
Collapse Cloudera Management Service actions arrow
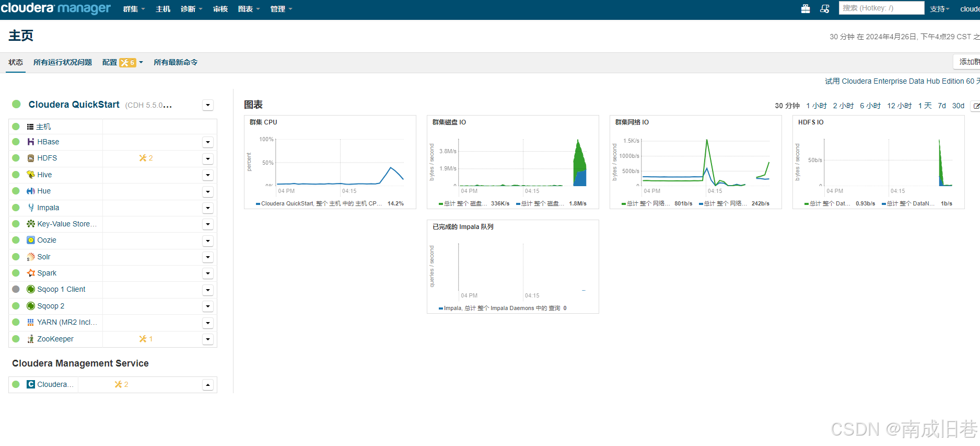208,385
